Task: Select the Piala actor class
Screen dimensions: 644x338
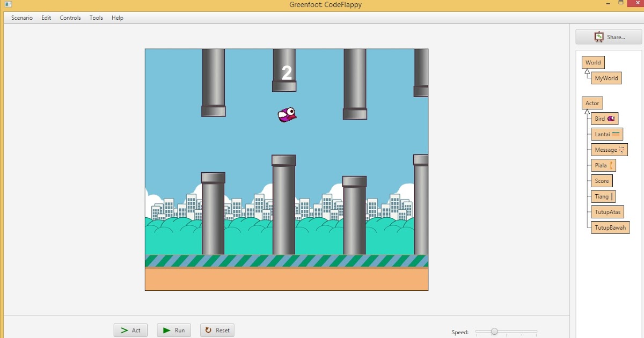Action: [x=604, y=165]
